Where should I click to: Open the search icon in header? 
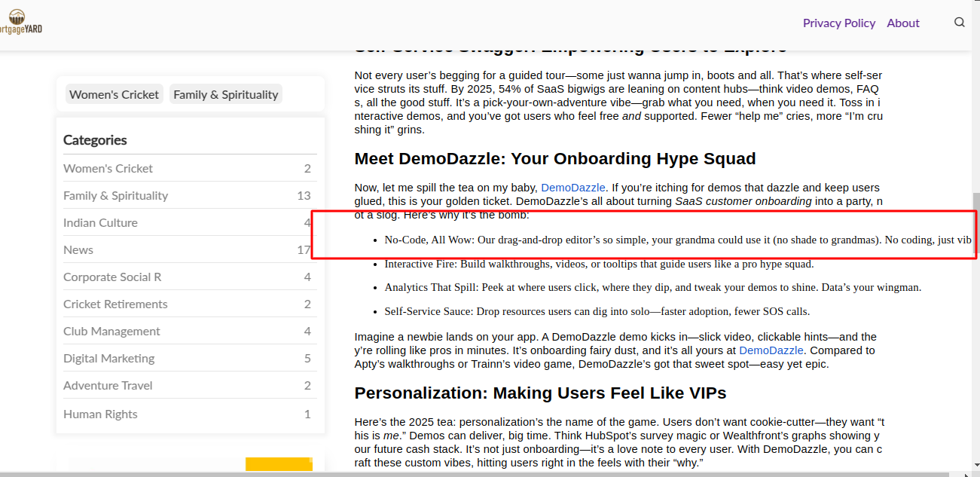(960, 23)
